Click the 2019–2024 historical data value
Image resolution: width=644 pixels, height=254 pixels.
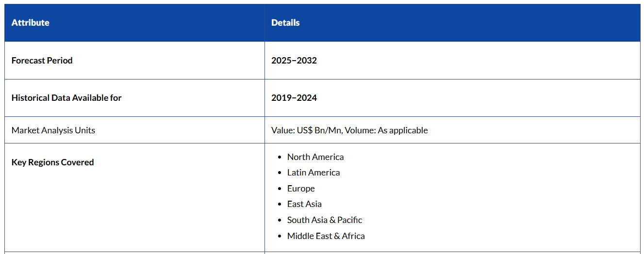[294, 98]
